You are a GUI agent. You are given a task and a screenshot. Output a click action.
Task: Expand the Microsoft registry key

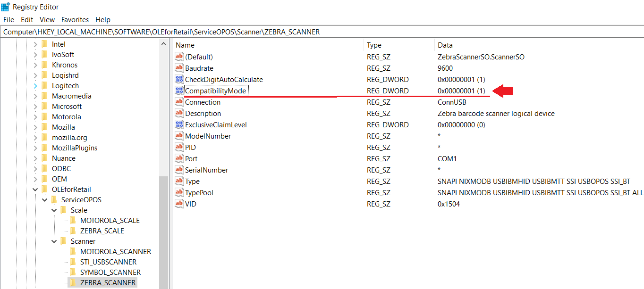(x=35, y=106)
